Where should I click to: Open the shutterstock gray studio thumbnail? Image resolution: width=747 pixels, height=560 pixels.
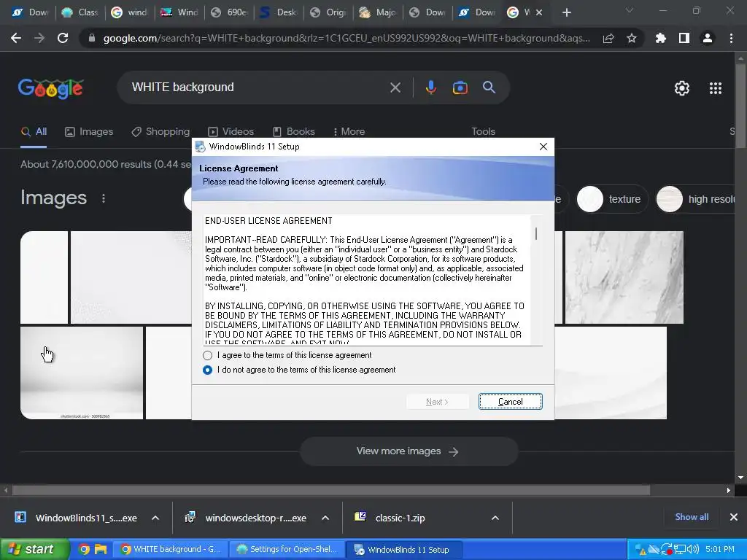[82, 373]
